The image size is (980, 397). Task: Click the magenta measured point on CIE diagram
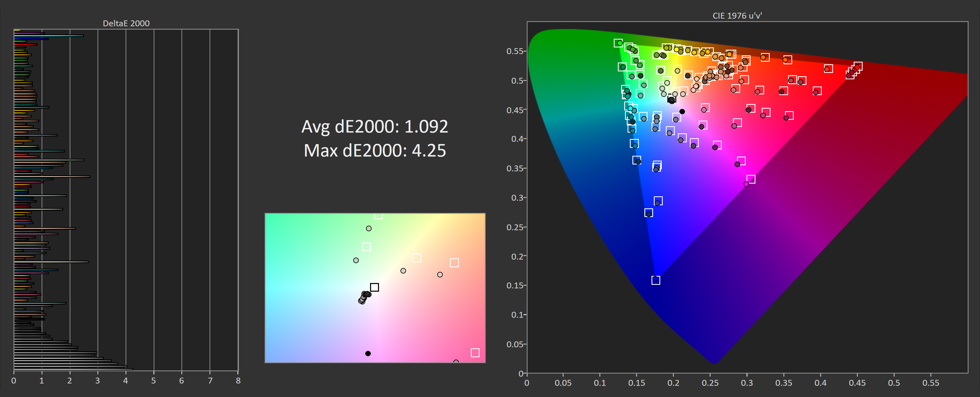[746, 184]
